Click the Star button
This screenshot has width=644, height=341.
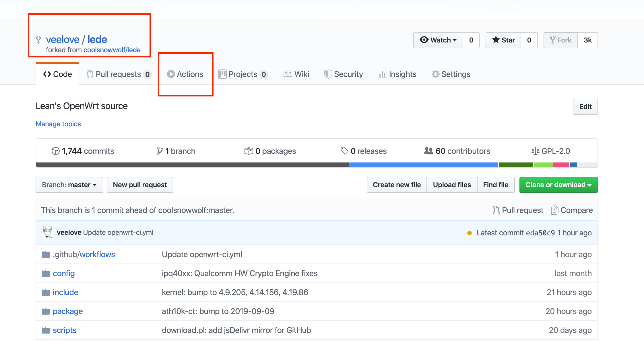(x=503, y=40)
